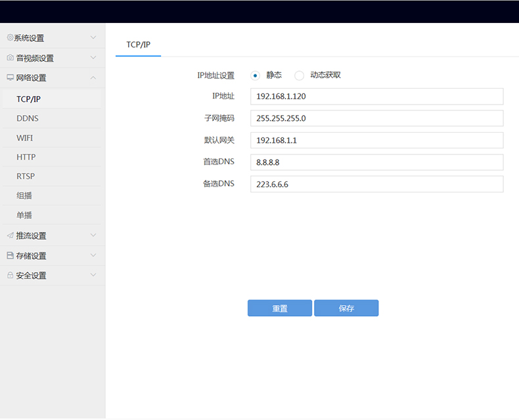
Task: Click the 存储设置 menu label
Action: click(31, 256)
